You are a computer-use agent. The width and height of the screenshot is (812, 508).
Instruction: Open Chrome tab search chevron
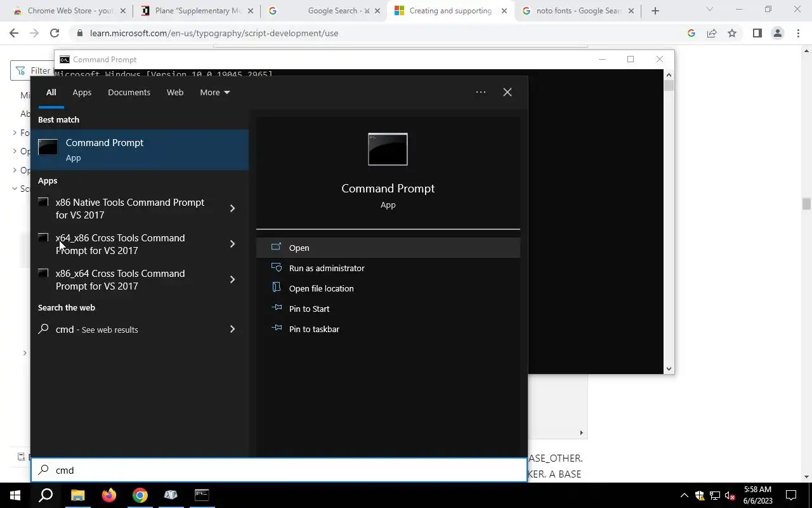click(709, 10)
